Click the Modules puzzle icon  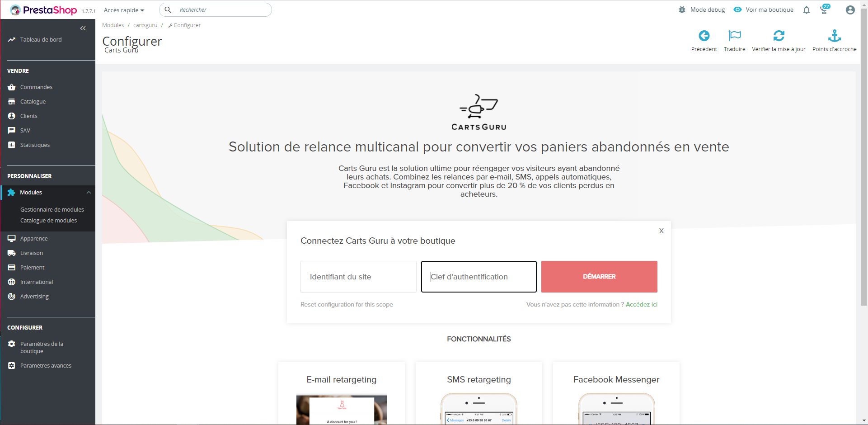pyautogui.click(x=12, y=193)
